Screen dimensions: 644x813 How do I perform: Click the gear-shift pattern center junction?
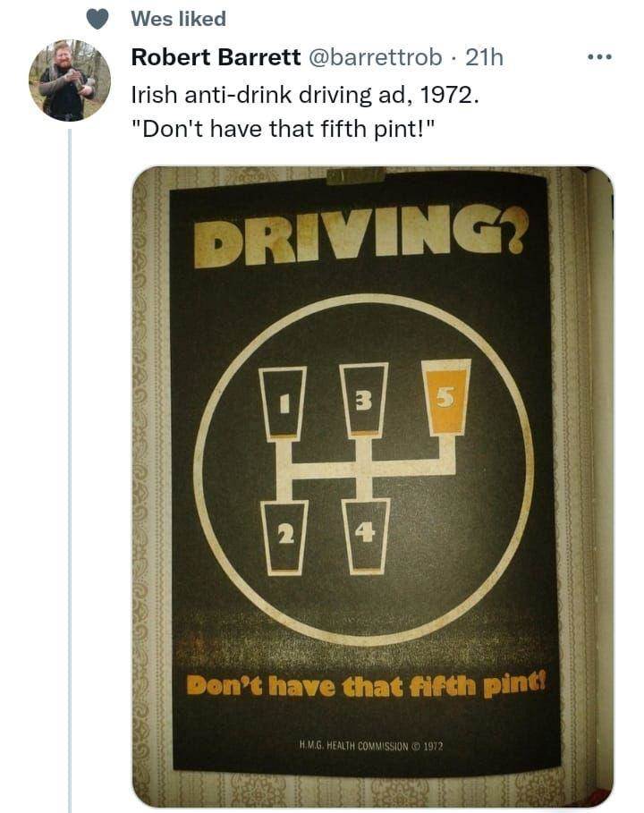(x=363, y=468)
